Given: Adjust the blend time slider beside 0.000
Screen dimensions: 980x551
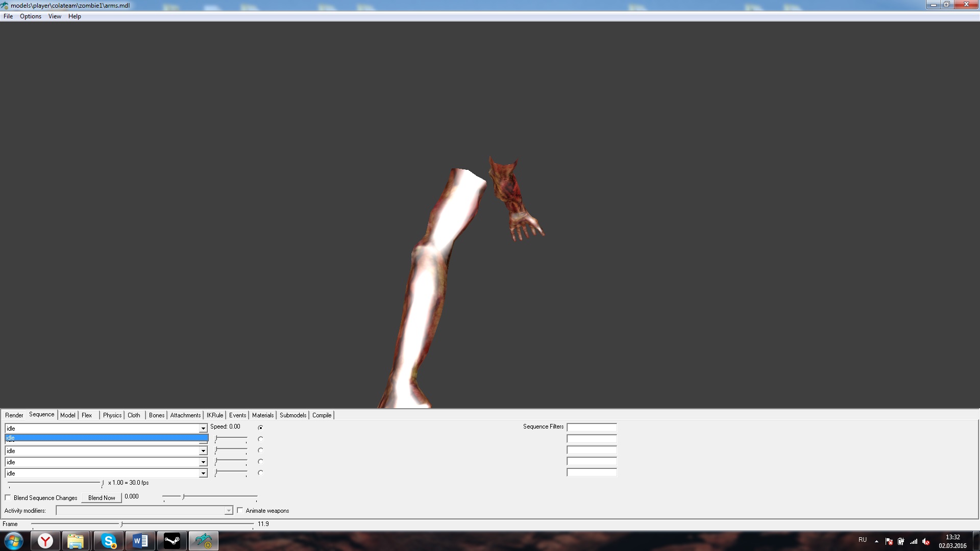Looking at the screenshot, I should click(210, 496).
